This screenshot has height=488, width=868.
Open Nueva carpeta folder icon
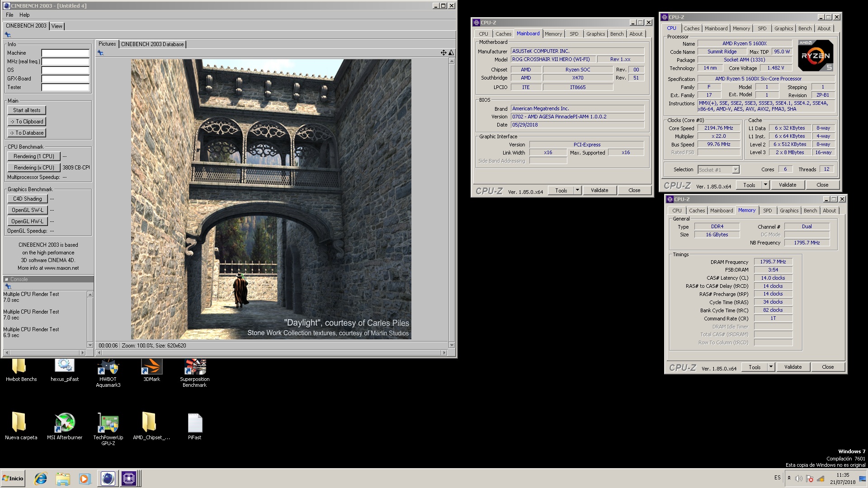[x=21, y=426]
